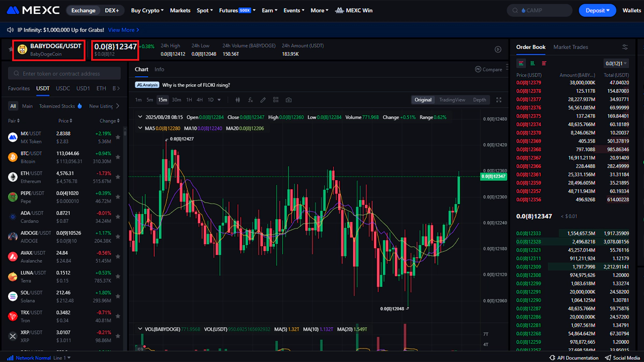This screenshot has width=644, height=362.
Task: Expand the Futures menu
Action: point(238,10)
